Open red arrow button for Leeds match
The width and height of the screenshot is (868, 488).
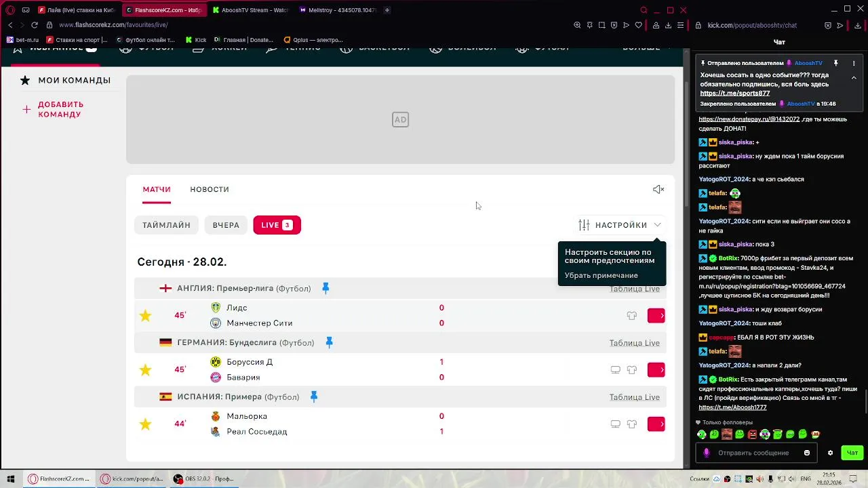(x=656, y=315)
